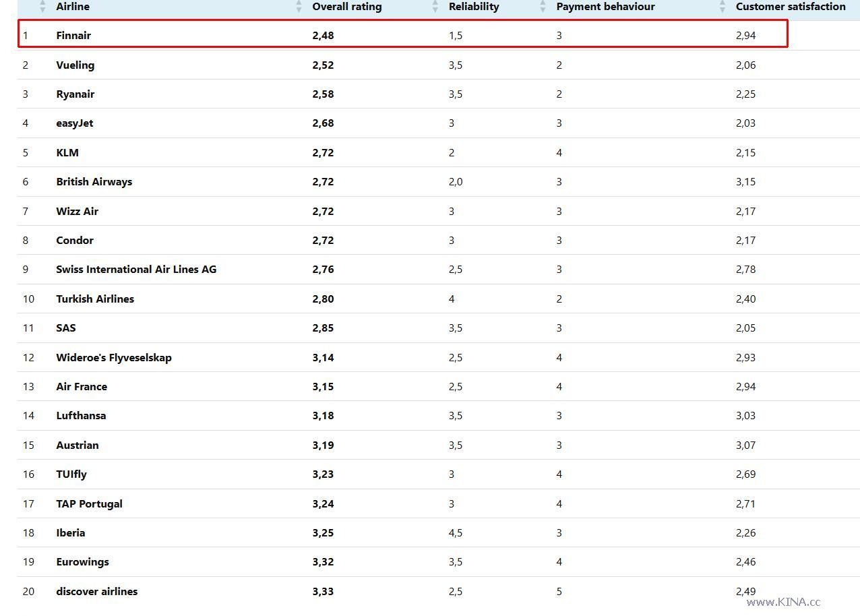Click the TAP Portugal row
The height and width of the screenshot is (616, 860).
(89, 504)
